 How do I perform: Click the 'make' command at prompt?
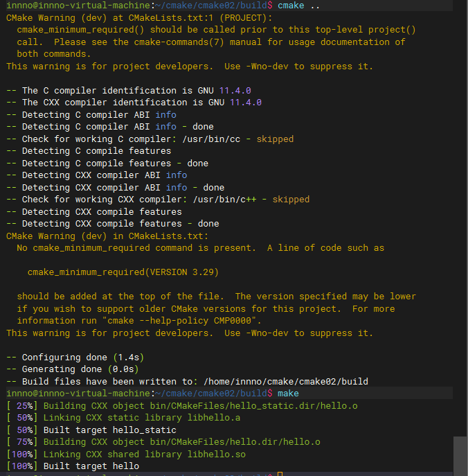coord(288,394)
